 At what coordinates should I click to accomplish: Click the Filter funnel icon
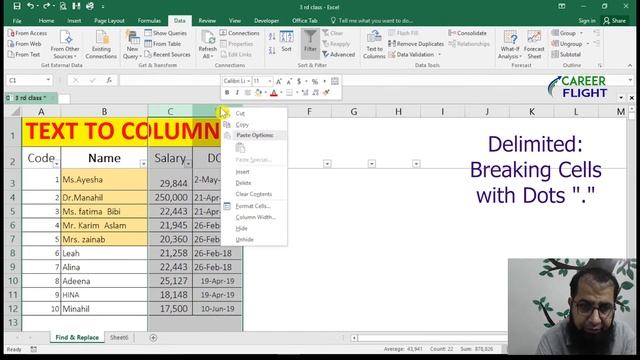coord(310,37)
